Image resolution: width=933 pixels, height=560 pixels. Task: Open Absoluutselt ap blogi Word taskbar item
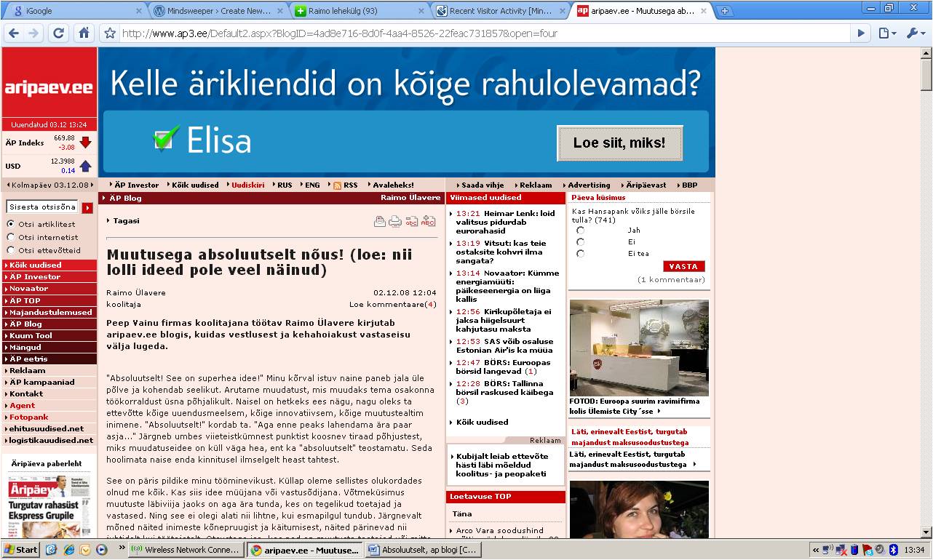(x=422, y=550)
